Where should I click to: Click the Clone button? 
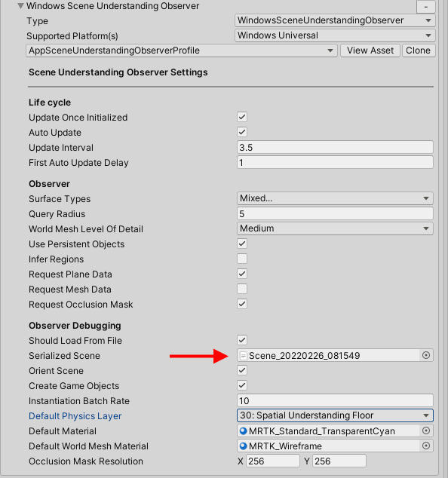[x=419, y=51]
